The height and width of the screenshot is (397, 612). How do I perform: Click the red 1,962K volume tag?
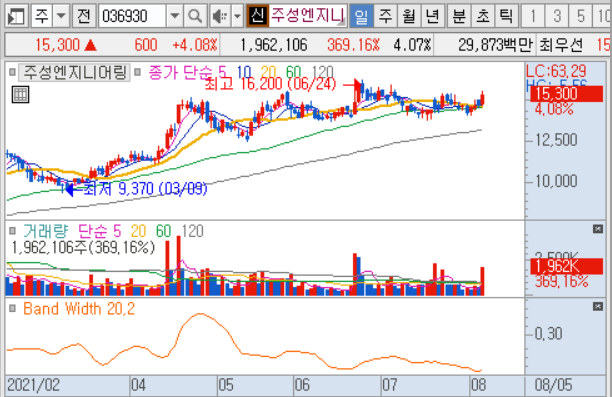[566, 267]
